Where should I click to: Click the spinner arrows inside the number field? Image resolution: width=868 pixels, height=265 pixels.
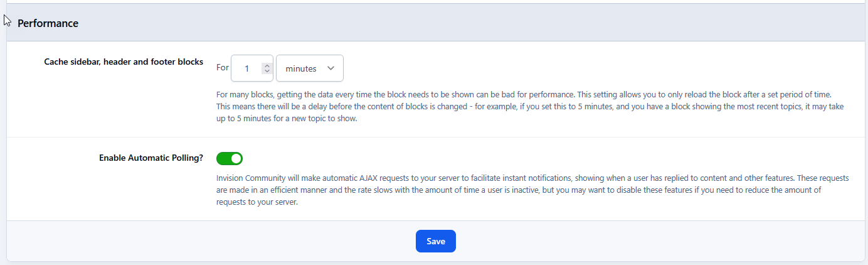(267, 68)
